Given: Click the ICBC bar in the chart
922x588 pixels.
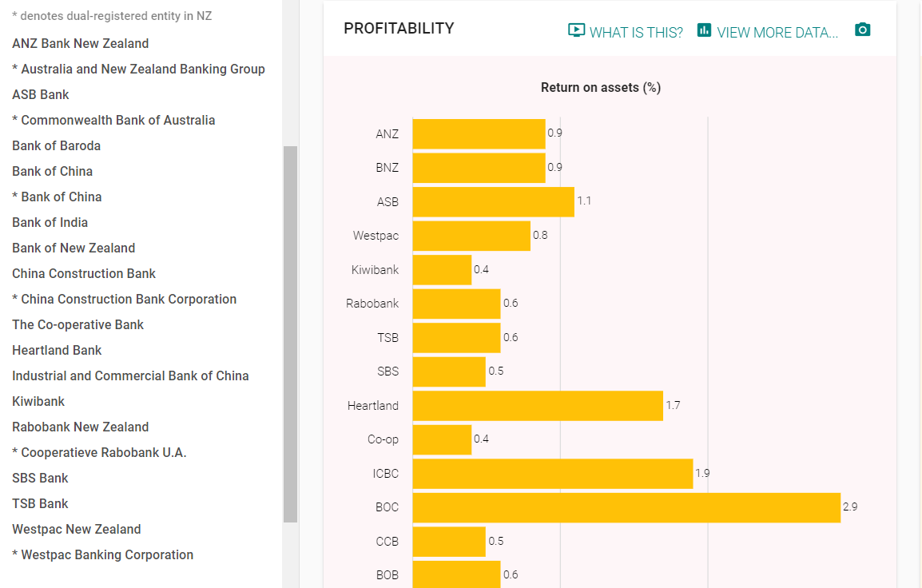Looking at the screenshot, I should click(553, 474).
